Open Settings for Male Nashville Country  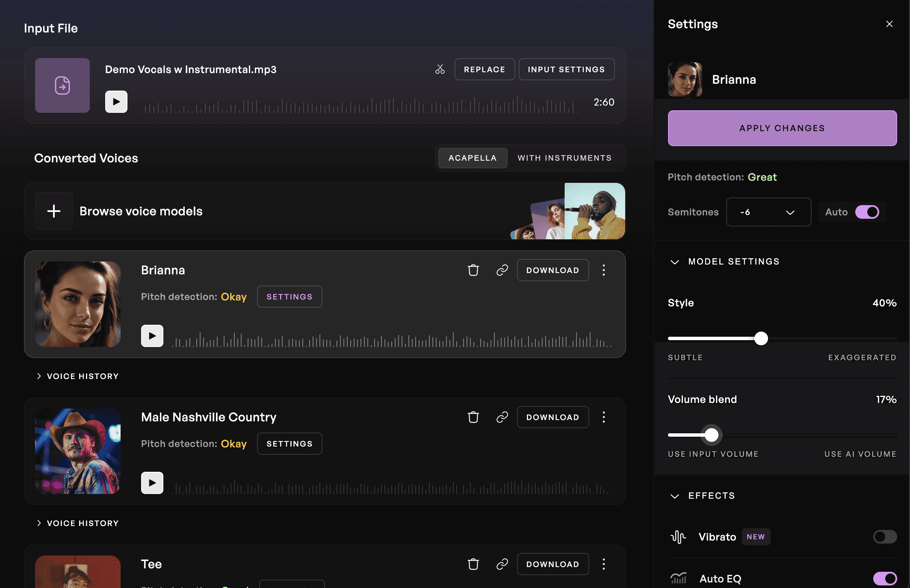pos(290,444)
